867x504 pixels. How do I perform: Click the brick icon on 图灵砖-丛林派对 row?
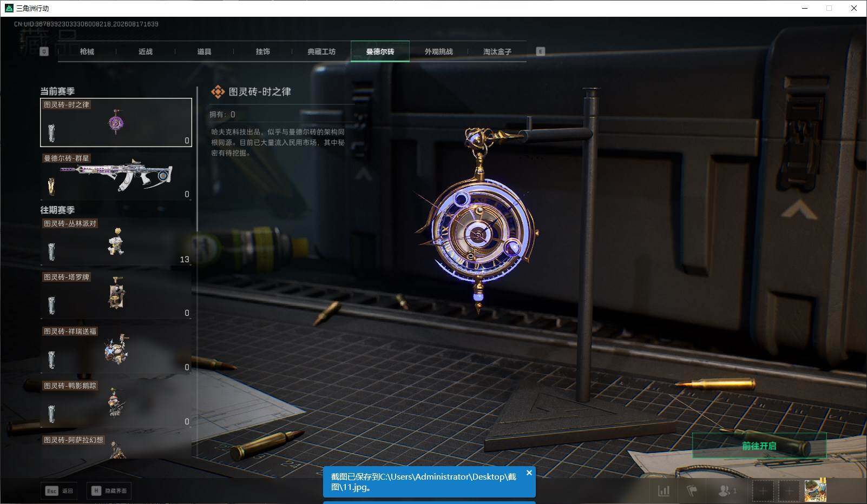coord(51,251)
